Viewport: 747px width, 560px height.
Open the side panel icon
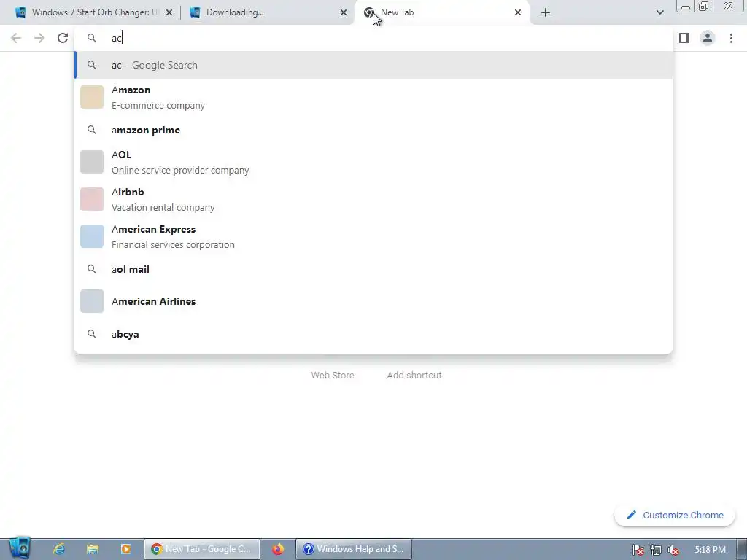(x=684, y=38)
